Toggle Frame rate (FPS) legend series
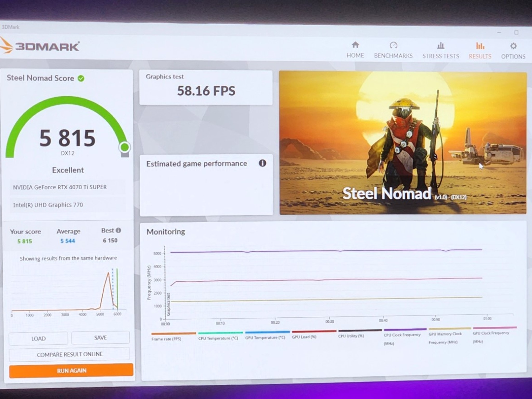This screenshot has height=399, width=532. [166, 339]
